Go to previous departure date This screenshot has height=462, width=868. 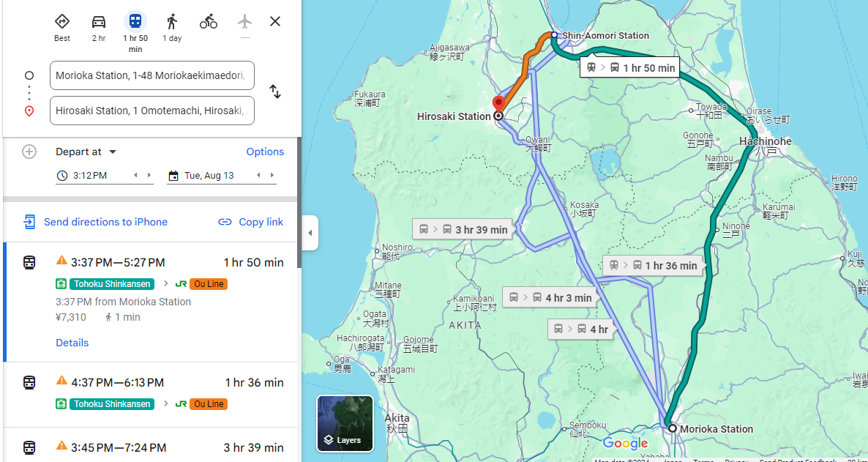click(258, 176)
